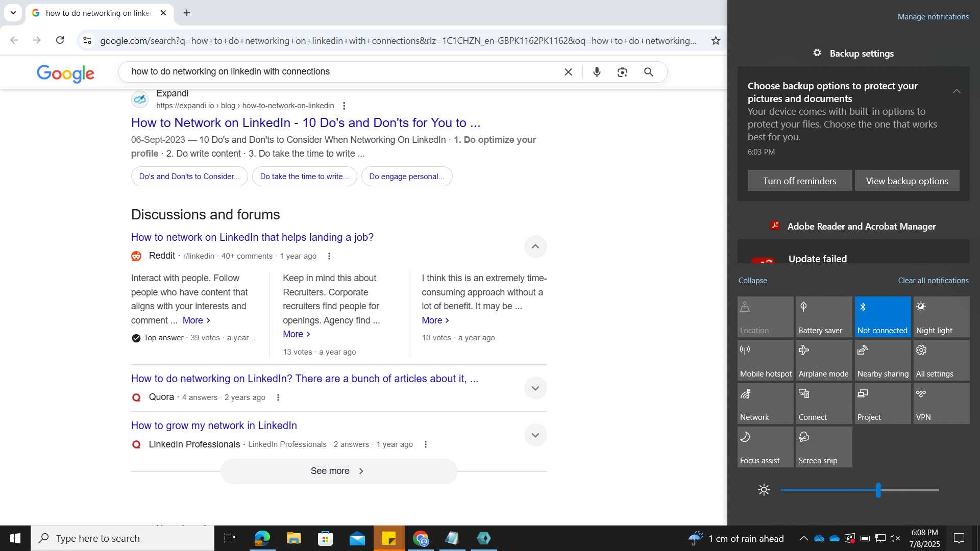Submit search with magnifying glass icon
Viewport: 980px width, 551px height.
649,72
